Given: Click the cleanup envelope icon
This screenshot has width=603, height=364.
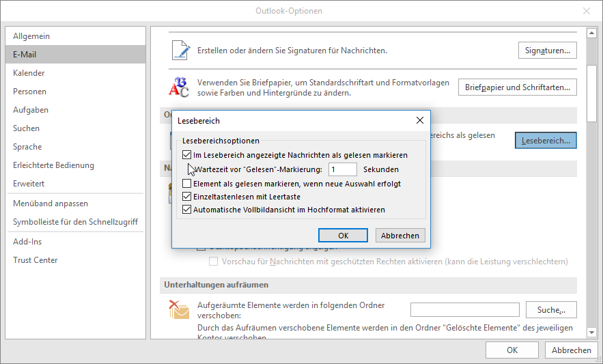Looking at the screenshot, I should click(x=179, y=310).
